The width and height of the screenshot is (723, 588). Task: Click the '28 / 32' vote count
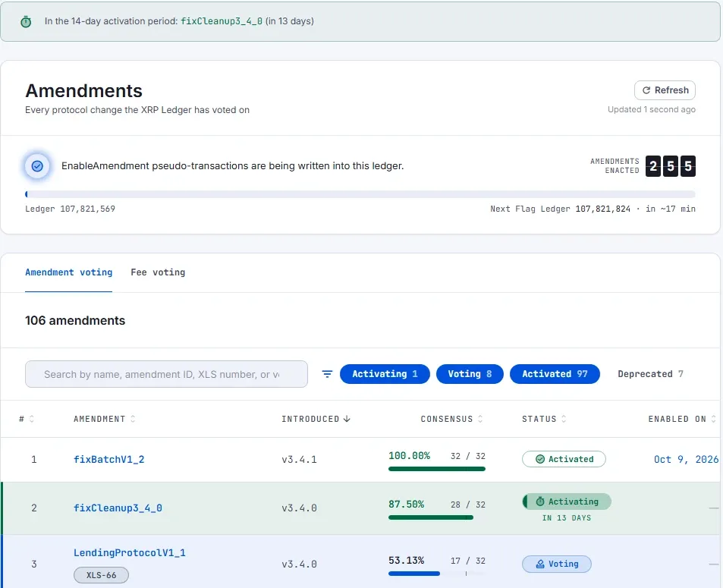point(467,505)
